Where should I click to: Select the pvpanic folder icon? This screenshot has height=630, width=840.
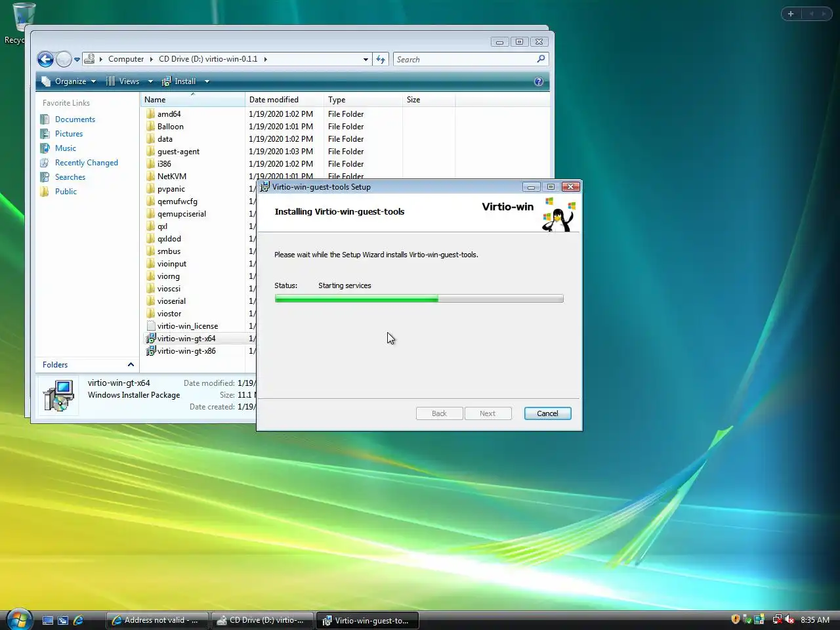point(150,189)
